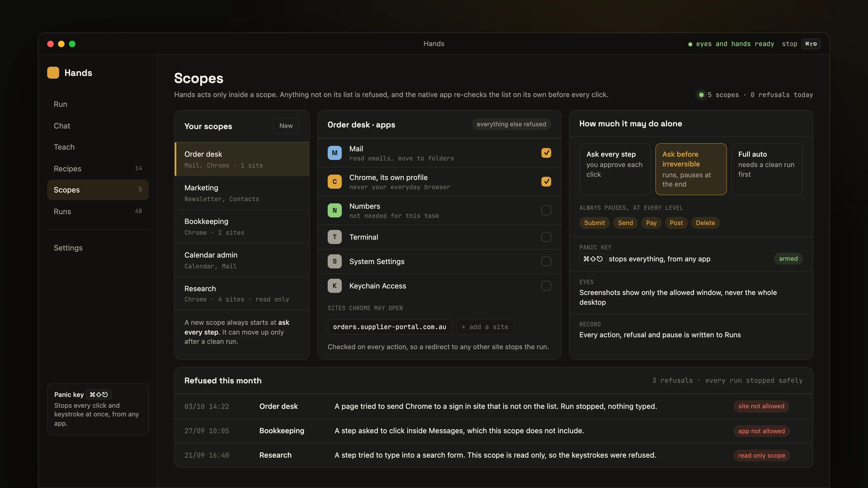Screen dimensions: 868x488
Task: Enable the System Settings checkbox
Action: point(546,261)
